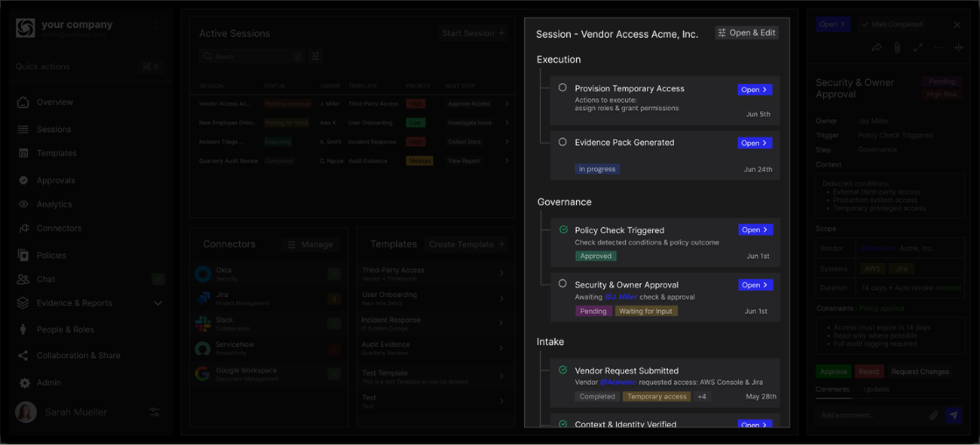The height and width of the screenshot is (445, 980).
Task: Toggle check mark for Vendor Request Submitted
Action: 563,370
